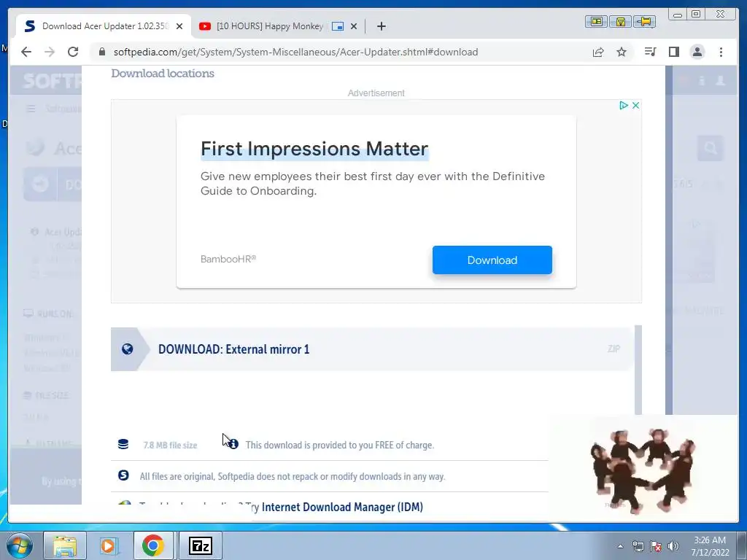
Task: Switch to the Happy Monkey YouTube tab
Action: [270, 26]
